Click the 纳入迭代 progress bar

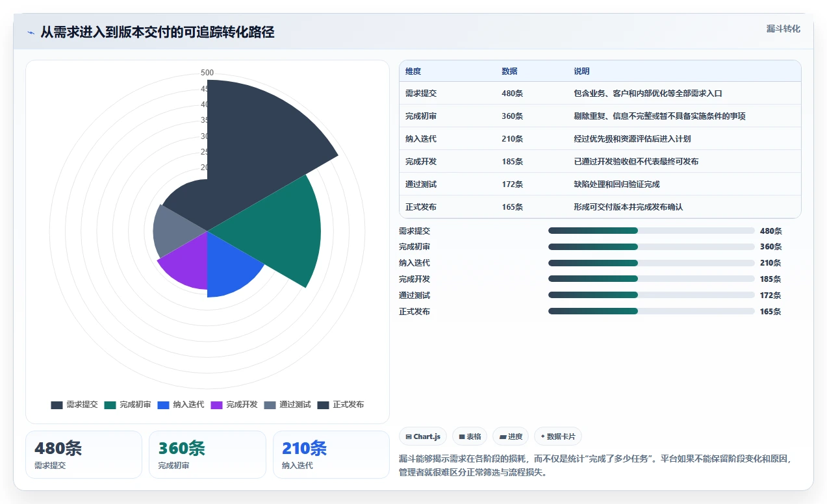652,263
